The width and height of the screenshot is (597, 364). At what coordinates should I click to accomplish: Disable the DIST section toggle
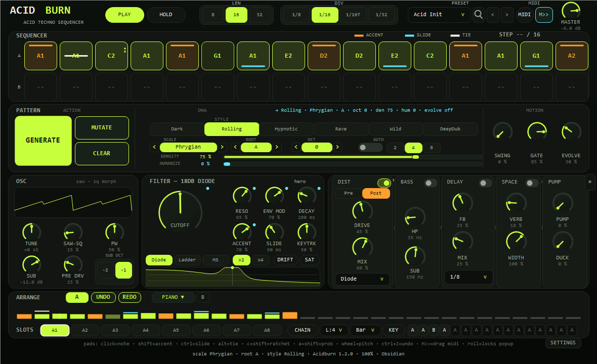pos(384,183)
